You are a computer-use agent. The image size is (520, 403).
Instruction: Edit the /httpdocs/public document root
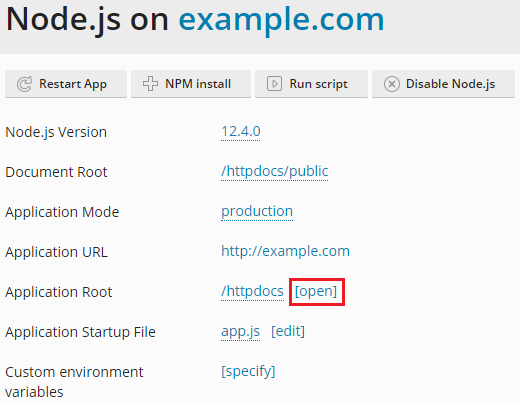click(275, 172)
